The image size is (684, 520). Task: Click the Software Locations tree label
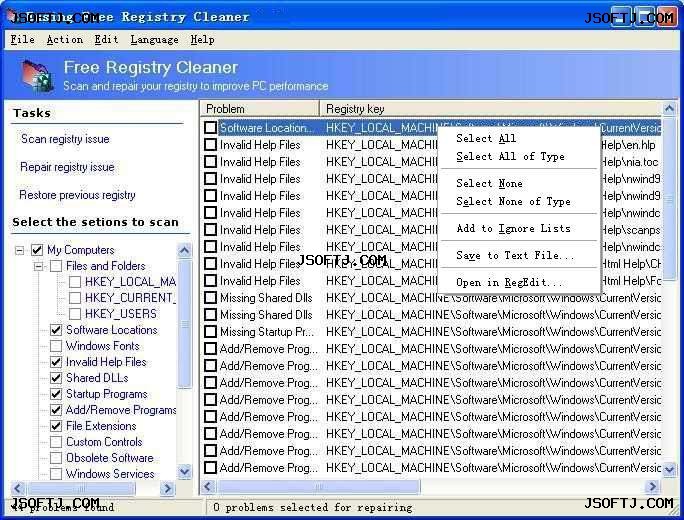112,330
